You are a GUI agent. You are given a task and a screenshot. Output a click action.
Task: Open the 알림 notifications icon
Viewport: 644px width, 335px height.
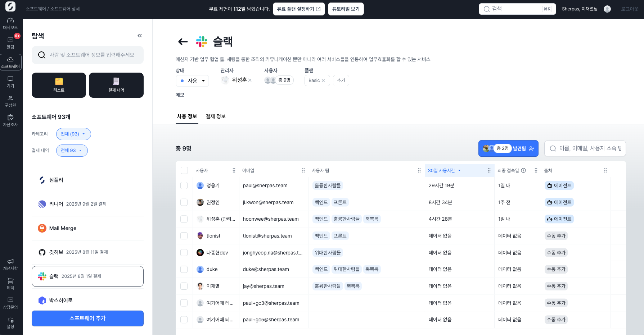[x=10, y=43]
